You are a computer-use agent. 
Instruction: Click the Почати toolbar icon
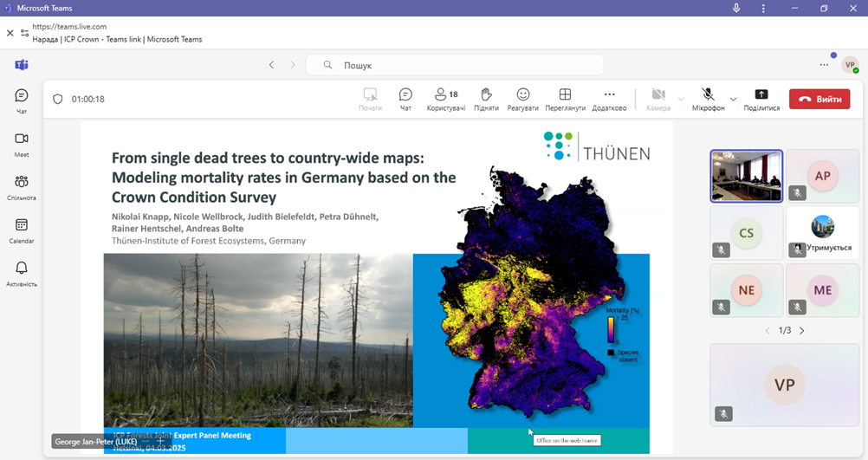(x=370, y=100)
